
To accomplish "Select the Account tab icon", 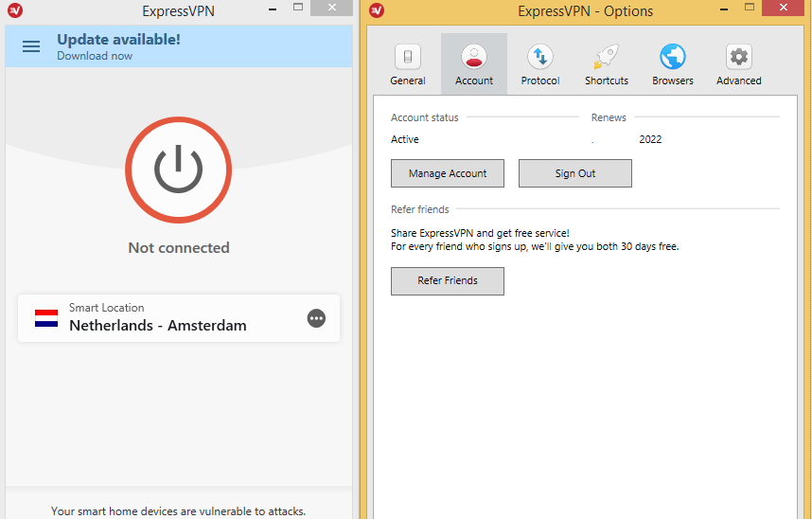I will [x=474, y=57].
